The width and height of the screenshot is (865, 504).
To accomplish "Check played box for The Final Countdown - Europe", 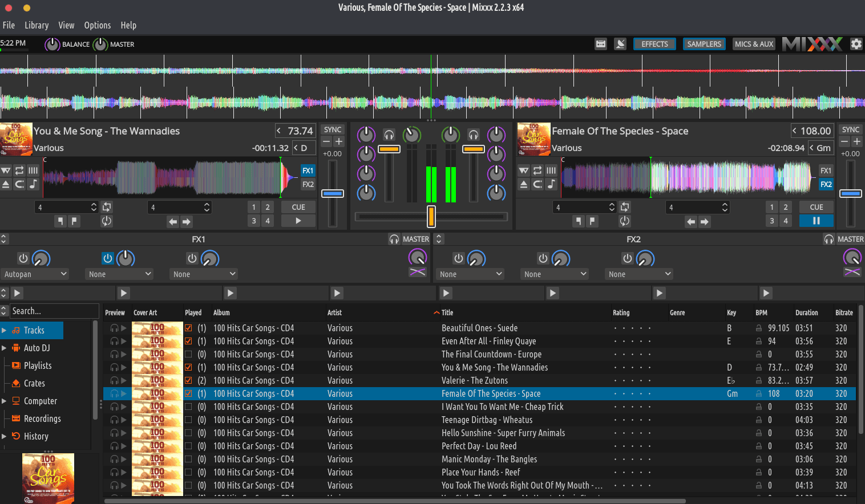I will coord(188,354).
